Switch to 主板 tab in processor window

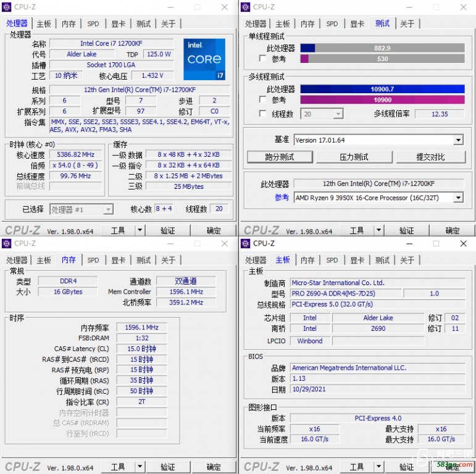[44, 23]
